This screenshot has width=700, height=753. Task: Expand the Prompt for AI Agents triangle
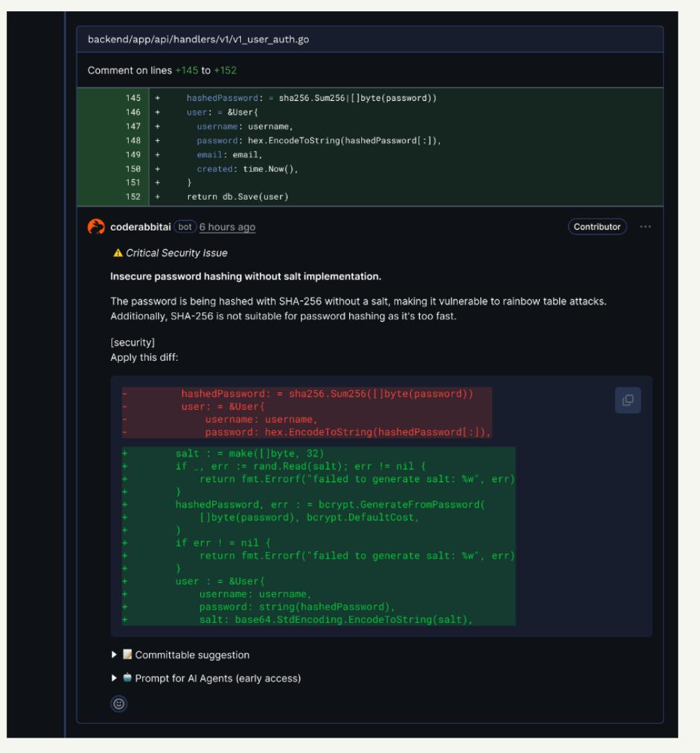pos(115,678)
